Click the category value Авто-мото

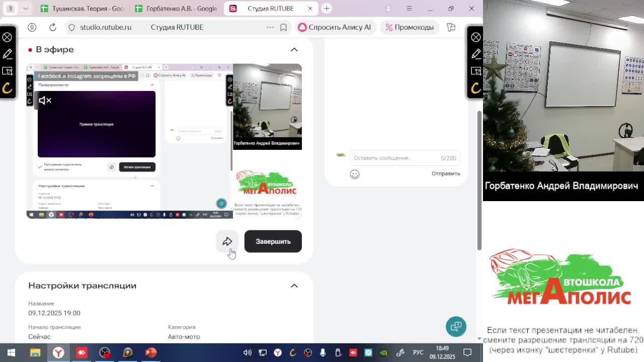coord(184,336)
